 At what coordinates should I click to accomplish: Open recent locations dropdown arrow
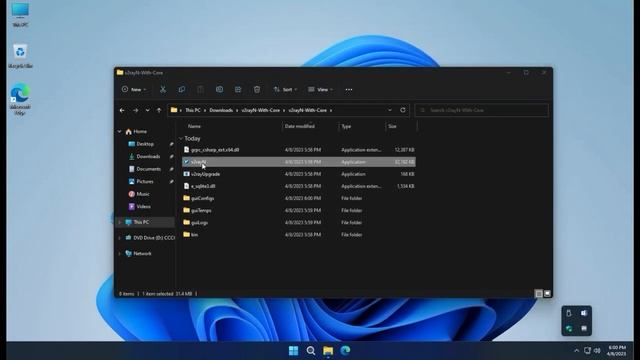(147, 110)
